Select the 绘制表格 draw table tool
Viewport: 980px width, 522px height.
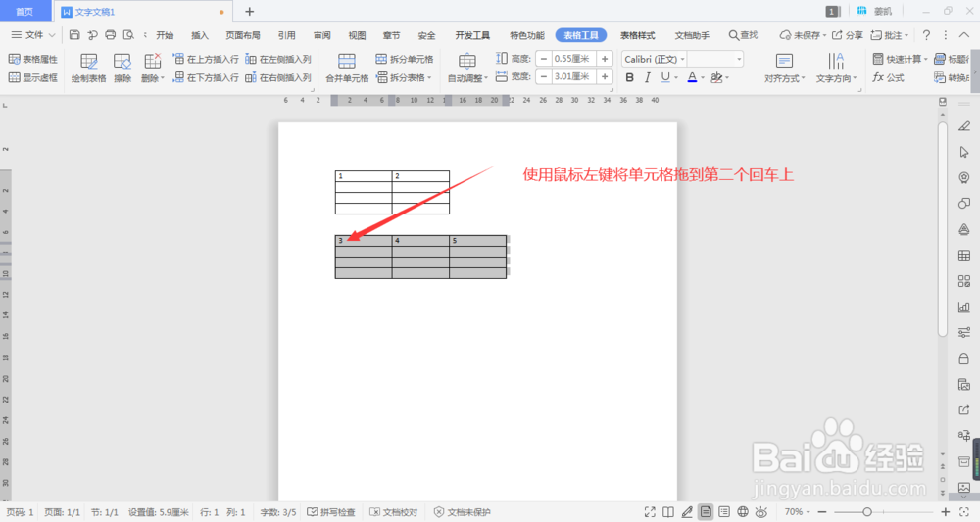[89, 68]
